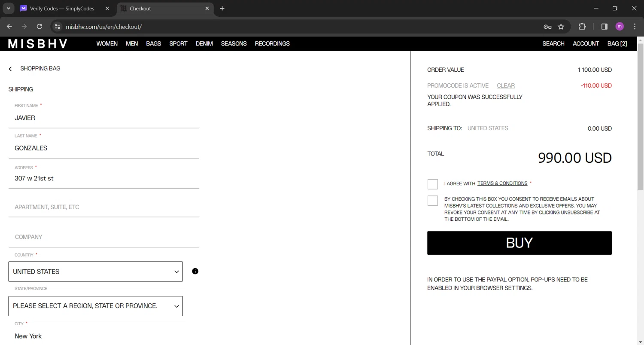The width and height of the screenshot is (644, 345).
Task: Open the WOMEN menu
Action: point(107,43)
